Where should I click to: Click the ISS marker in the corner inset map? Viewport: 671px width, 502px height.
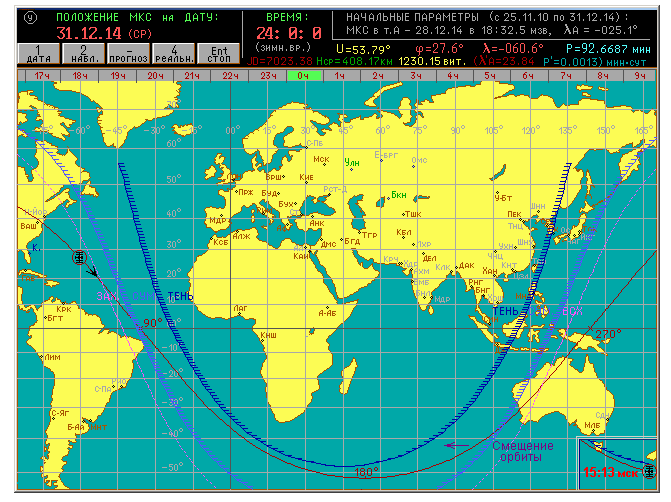click(x=650, y=471)
